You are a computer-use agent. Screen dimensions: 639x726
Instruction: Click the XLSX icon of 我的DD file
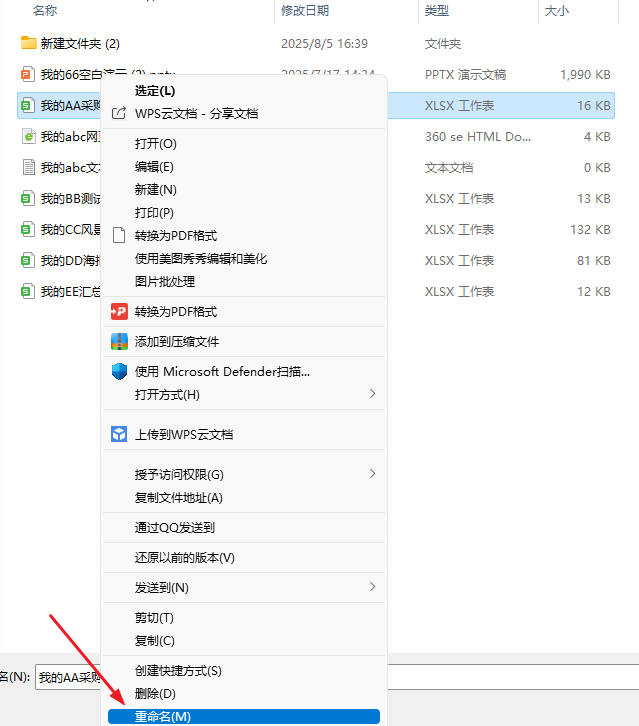click(x=28, y=260)
